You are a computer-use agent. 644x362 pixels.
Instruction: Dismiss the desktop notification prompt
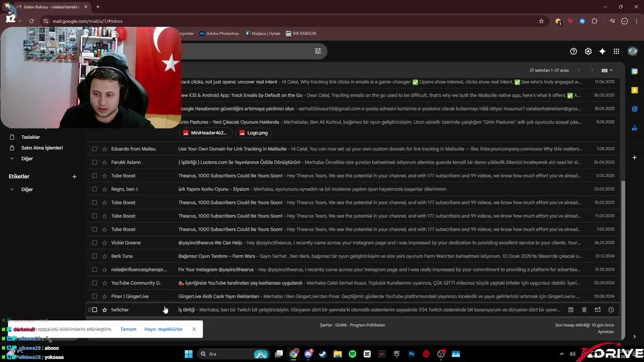(x=194, y=329)
